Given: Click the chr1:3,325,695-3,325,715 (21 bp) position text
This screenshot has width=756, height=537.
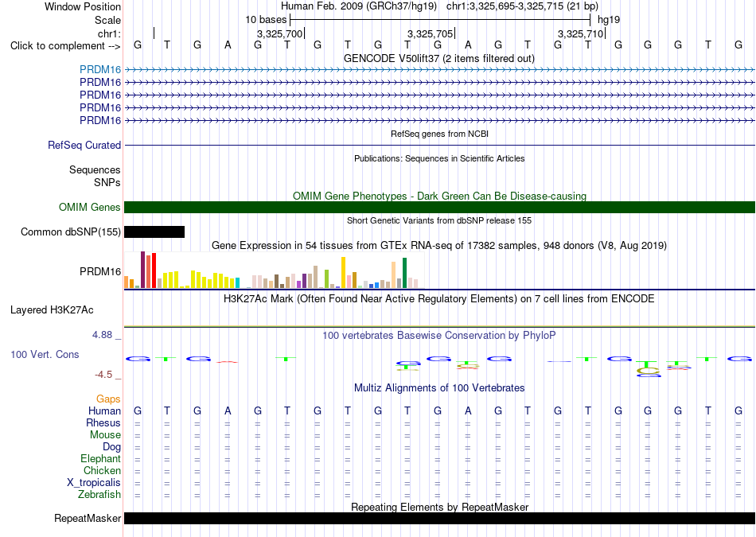Looking at the screenshot, I should (x=522, y=6).
